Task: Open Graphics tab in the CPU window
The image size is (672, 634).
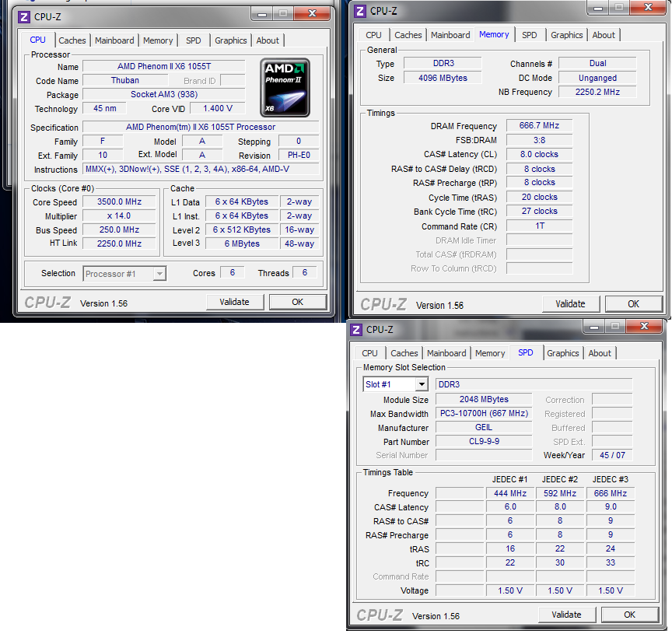Action: (230, 40)
